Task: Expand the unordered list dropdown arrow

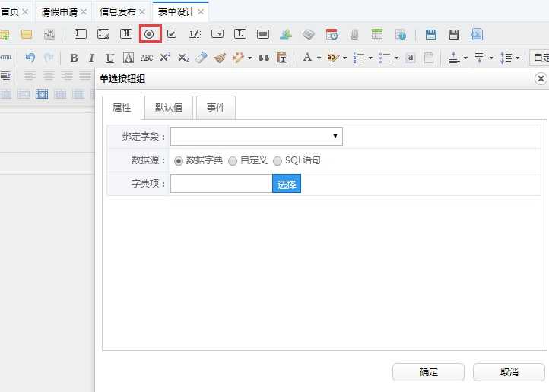Action: click(396, 58)
